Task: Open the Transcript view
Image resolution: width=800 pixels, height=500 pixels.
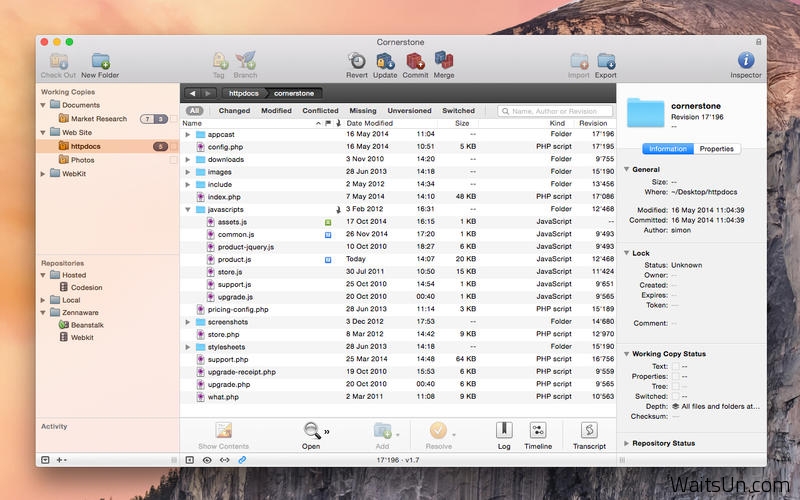Action: (x=589, y=431)
